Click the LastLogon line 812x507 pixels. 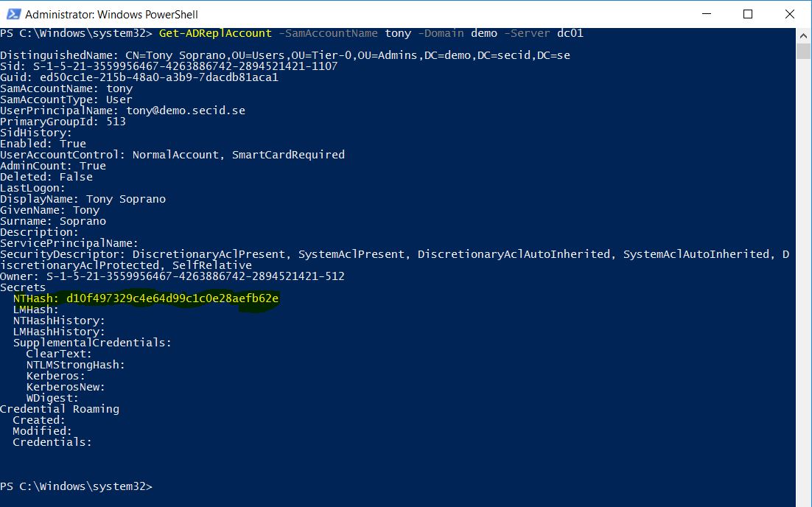tap(33, 188)
